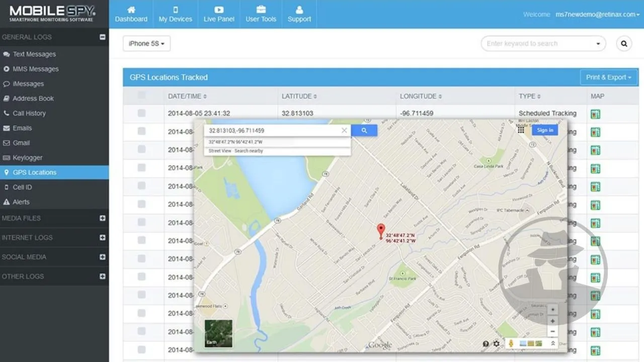The width and height of the screenshot is (644, 362).
Task: Open the iPhone 5S device dropdown
Action: 146,44
